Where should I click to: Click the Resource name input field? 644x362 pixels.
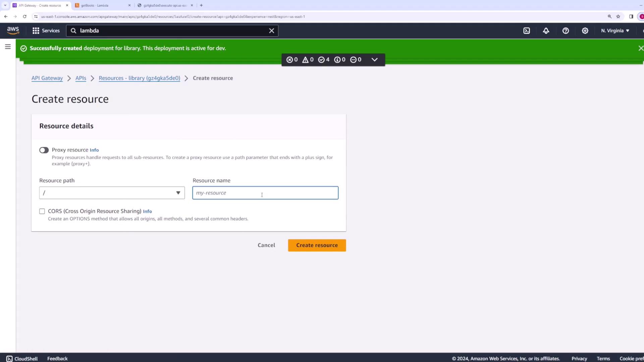[x=265, y=193]
